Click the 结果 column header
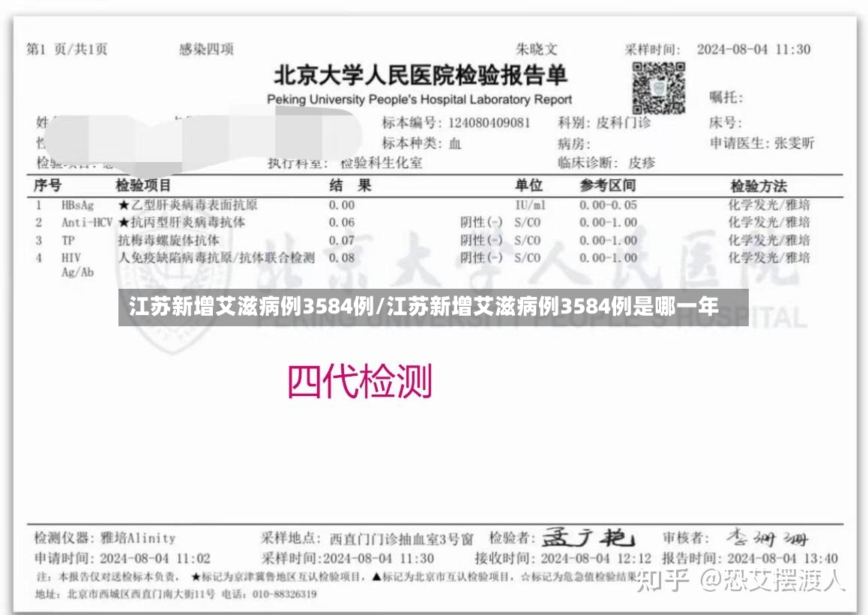This screenshot has width=868, height=615. pyautogui.click(x=350, y=185)
